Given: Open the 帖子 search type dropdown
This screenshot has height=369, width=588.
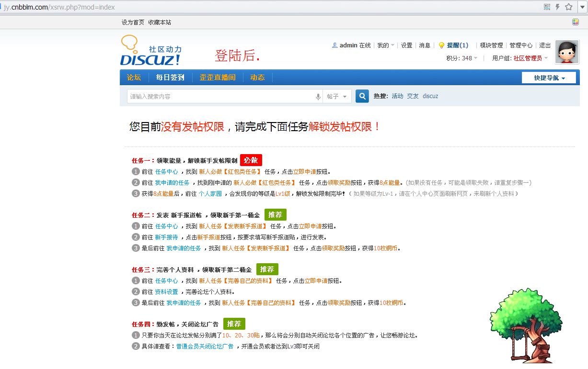Looking at the screenshot, I should [337, 97].
